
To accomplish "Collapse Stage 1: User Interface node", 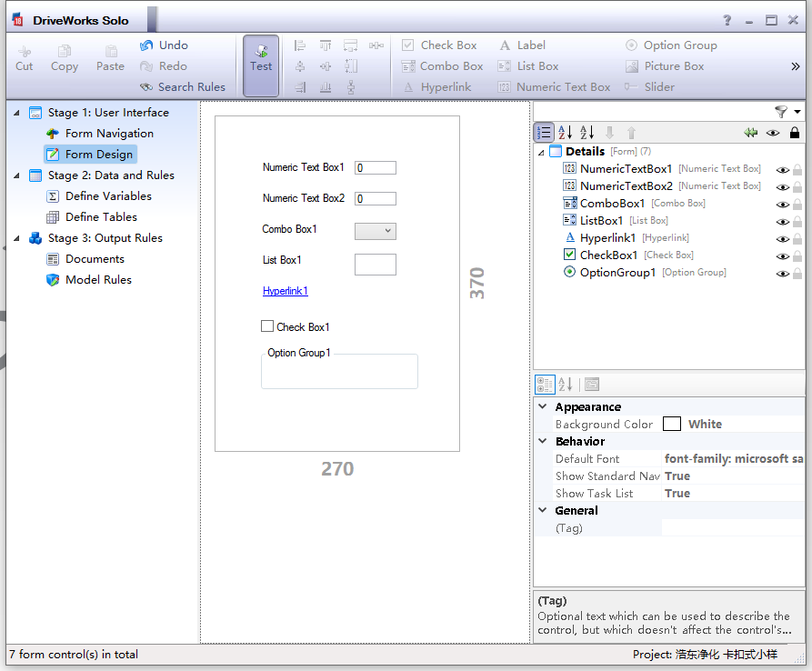I will [x=16, y=113].
